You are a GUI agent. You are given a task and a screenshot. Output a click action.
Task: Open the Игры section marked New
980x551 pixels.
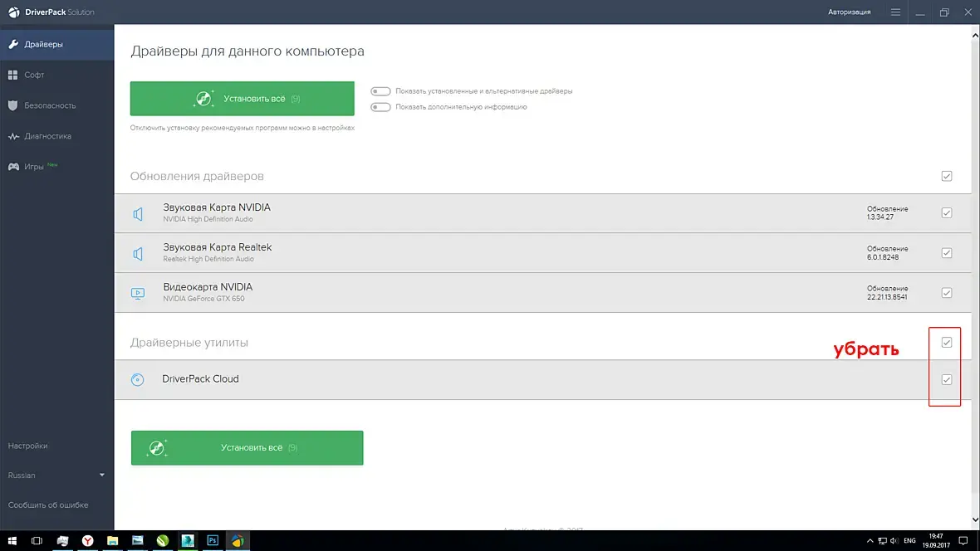click(56, 167)
